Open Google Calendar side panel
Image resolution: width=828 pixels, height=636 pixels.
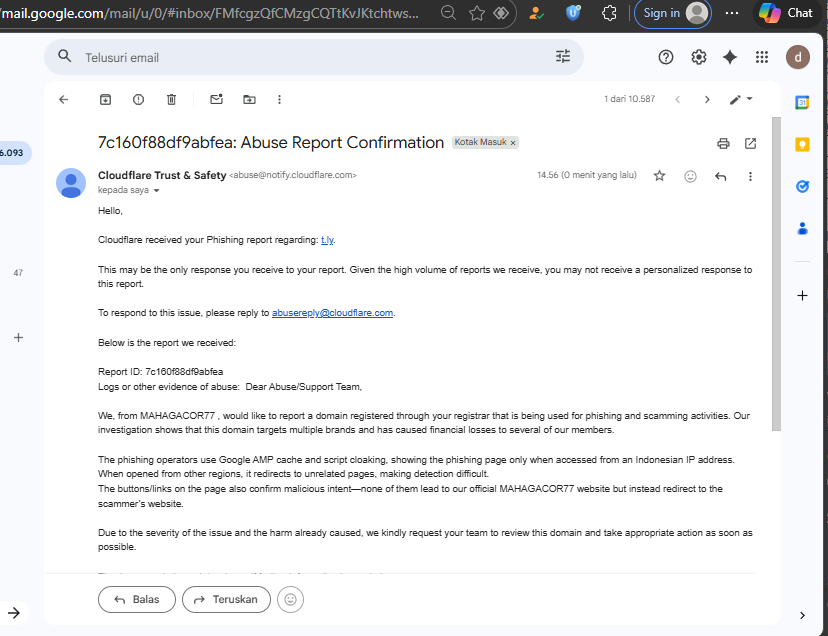pos(802,102)
